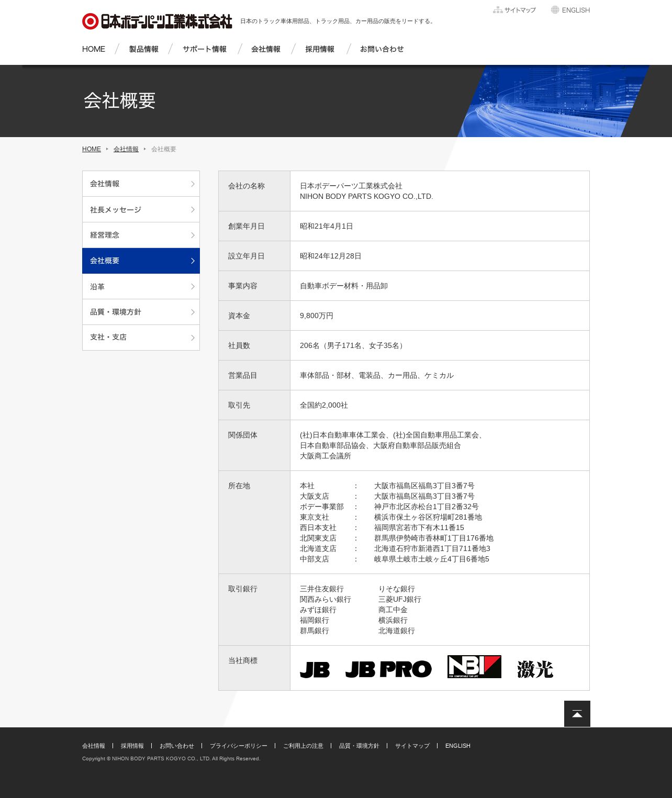This screenshot has height=798, width=672.
Task: Click the city highway banner image
Action: [554, 101]
